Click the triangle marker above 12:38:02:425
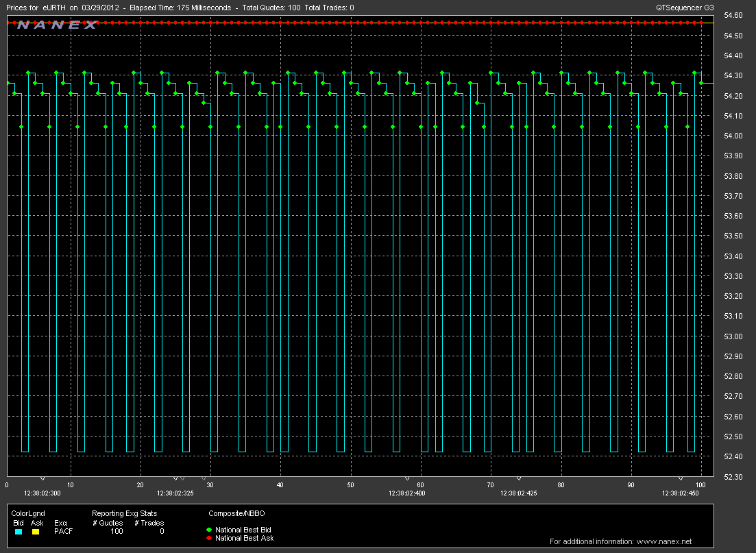Viewport: 756px width, 553px height. pos(519,479)
